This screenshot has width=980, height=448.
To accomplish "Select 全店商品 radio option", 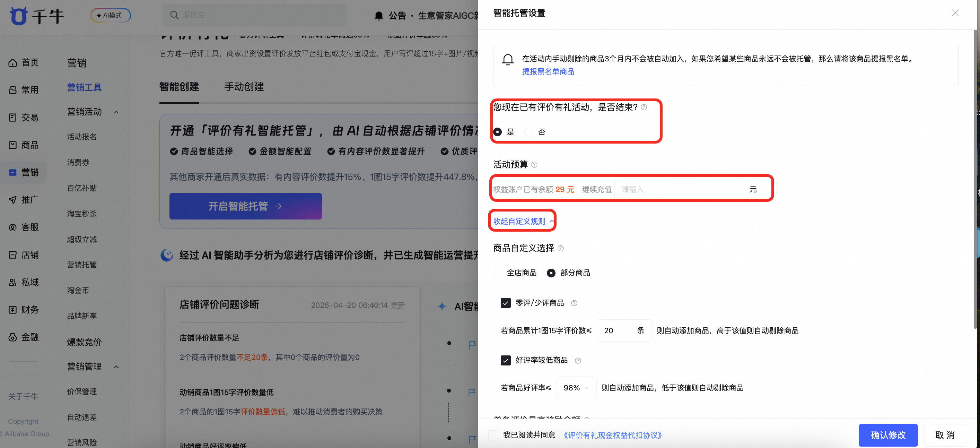I will pos(497,273).
